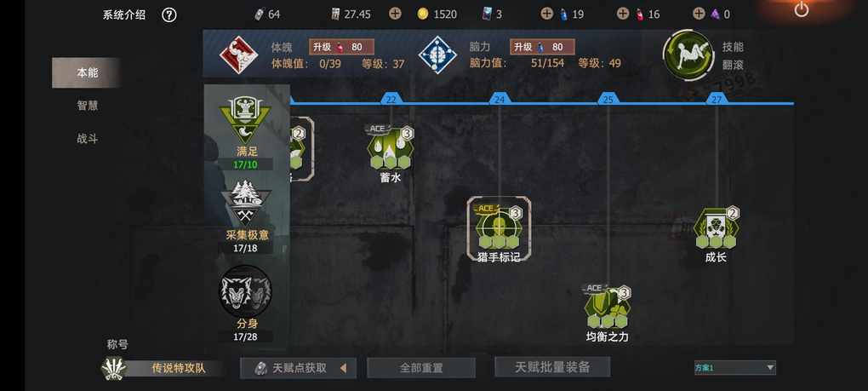The width and height of the screenshot is (868, 391).
Task: Open the 翻滚 skill icon
Action: click(x=688, y=55)
